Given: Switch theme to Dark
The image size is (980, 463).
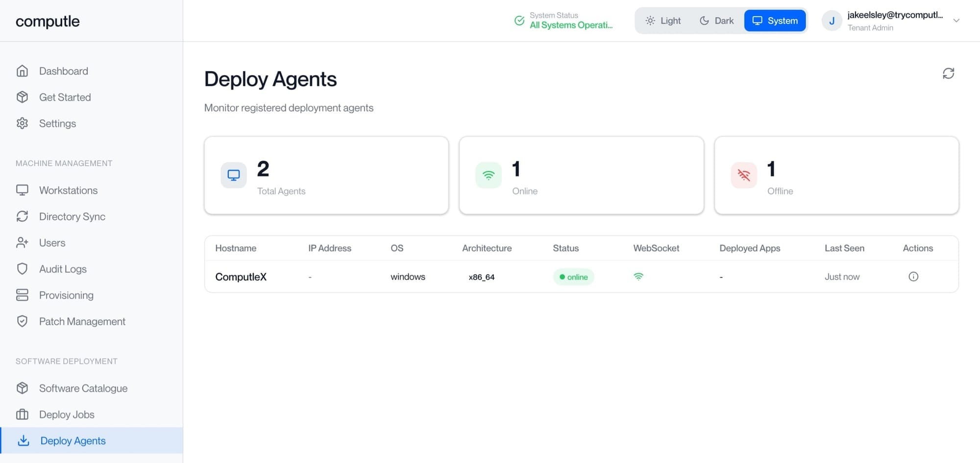Looking at the screenshot, I should click(716, 21).
